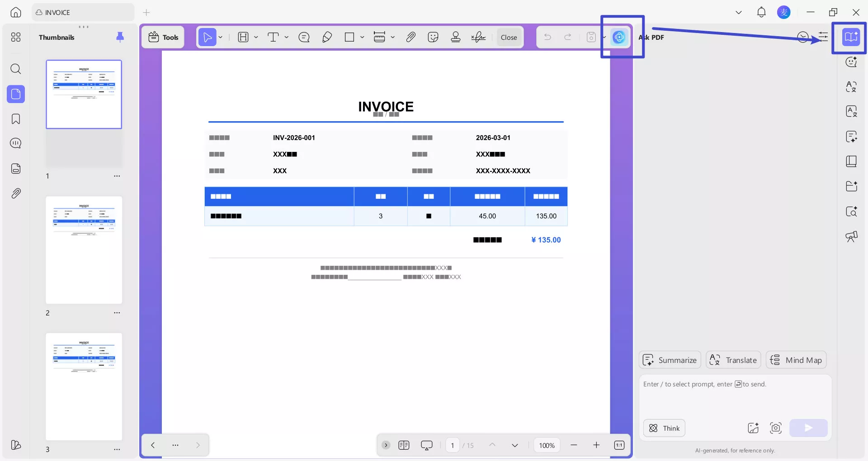Open more options for thumbnail page 3

(117, 449)
